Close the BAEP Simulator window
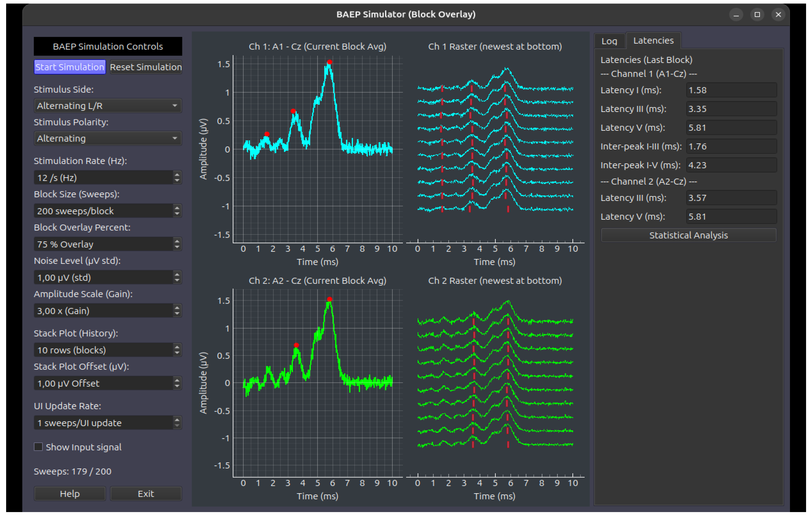The image size is (812, 518). click(778, 14)
